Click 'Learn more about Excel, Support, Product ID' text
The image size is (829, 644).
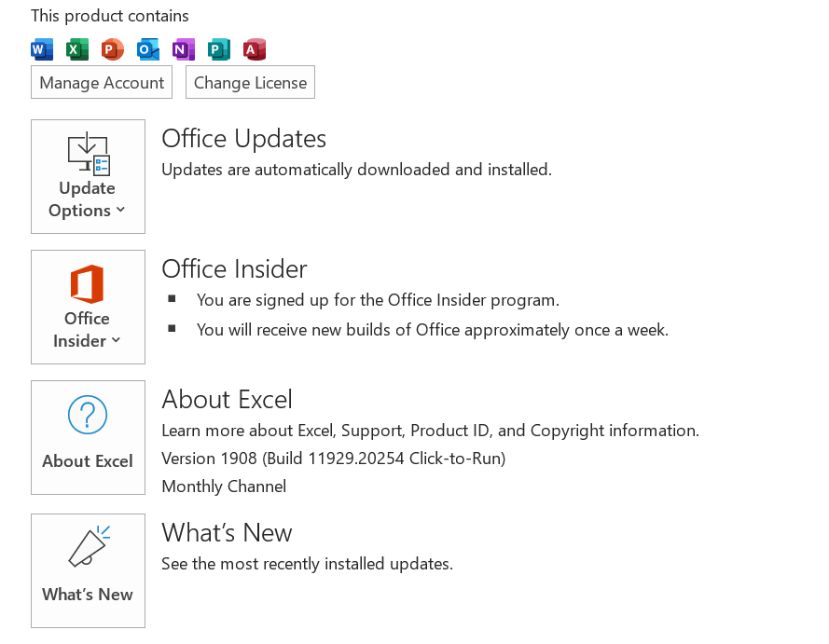pos(431,431)
